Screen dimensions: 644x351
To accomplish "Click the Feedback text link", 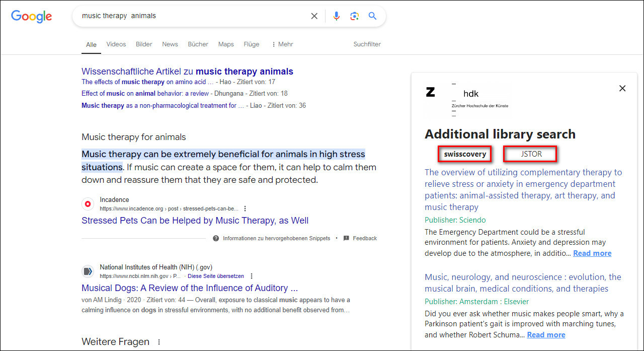I will (365, 238).
